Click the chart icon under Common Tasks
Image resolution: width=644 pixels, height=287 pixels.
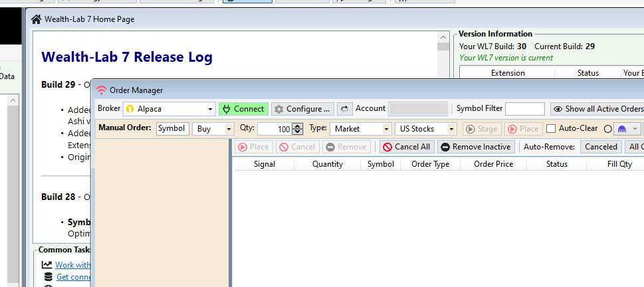tap(47, 265)
